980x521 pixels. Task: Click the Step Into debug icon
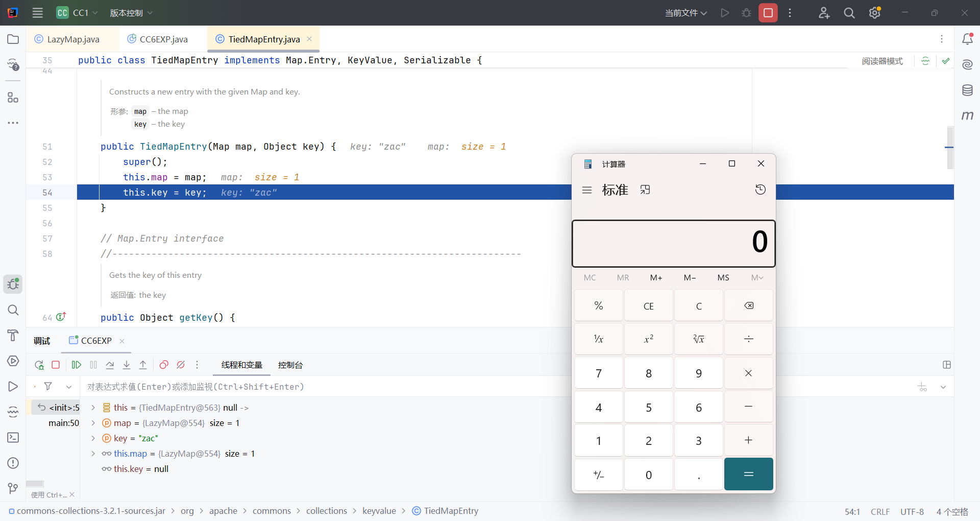pos(127,365)
